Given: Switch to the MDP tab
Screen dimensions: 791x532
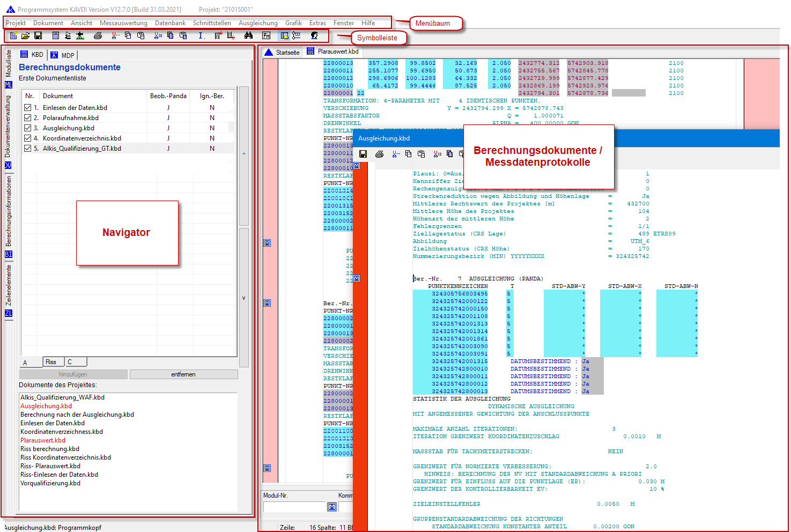Looking at the screenshot, I should (63, 55).
